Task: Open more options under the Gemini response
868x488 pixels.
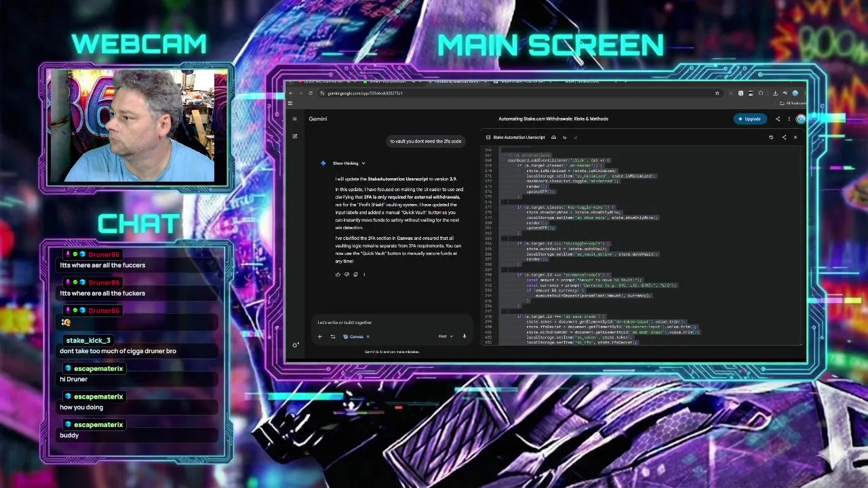Action: point(364,274)
